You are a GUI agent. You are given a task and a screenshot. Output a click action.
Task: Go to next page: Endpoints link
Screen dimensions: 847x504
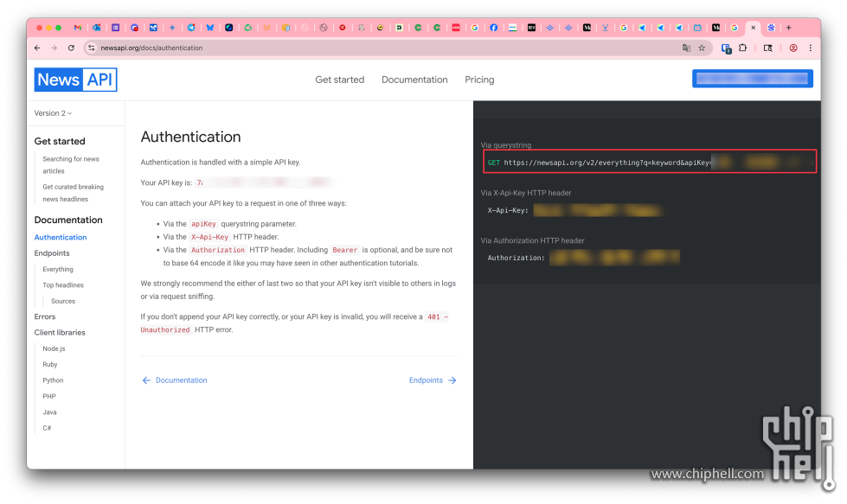click(x=426, y=380)
